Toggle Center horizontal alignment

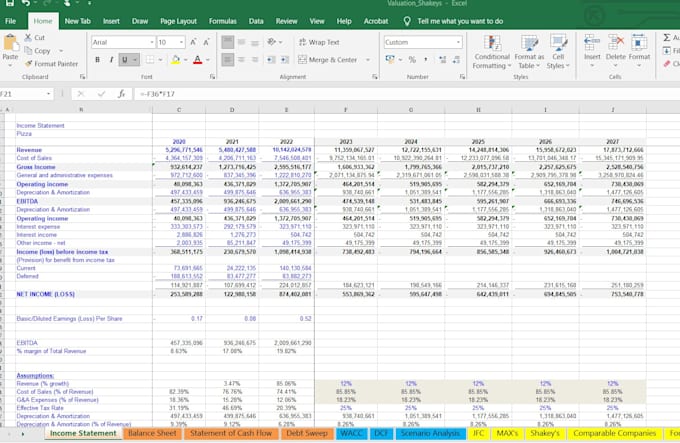click(x=242, y=60)
